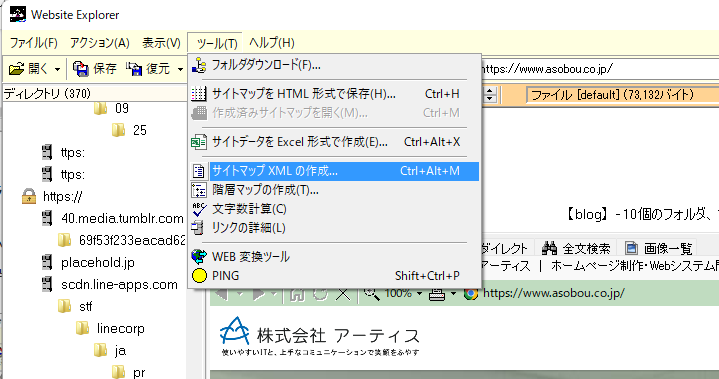Screen dimensions: 719x379
Task: Choose サイトマップ XML の作成...
Action: (335, 171)
